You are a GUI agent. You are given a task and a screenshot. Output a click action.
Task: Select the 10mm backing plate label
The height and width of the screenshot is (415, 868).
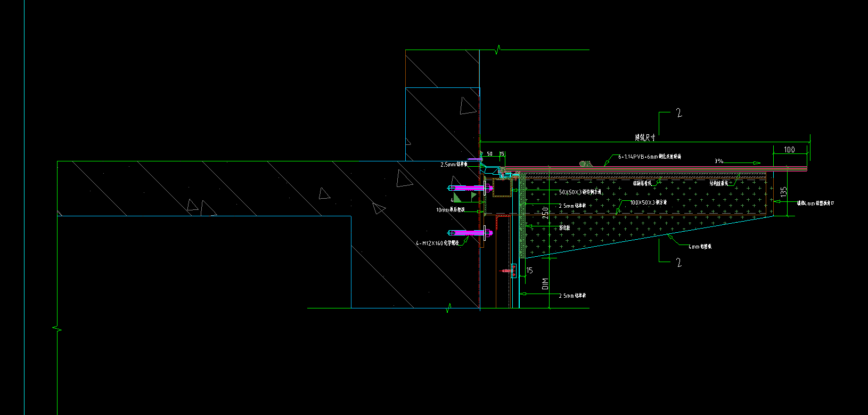coord(451,210)
